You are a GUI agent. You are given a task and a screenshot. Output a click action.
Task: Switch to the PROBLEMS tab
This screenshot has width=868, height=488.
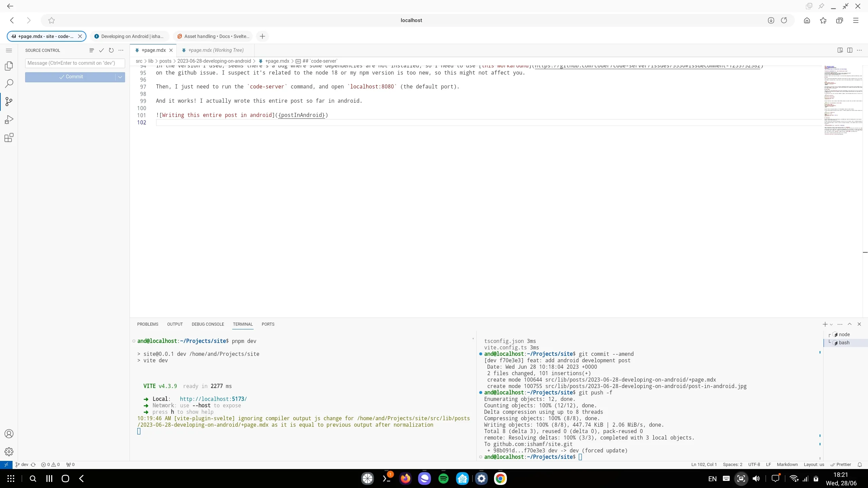point(147,324)
